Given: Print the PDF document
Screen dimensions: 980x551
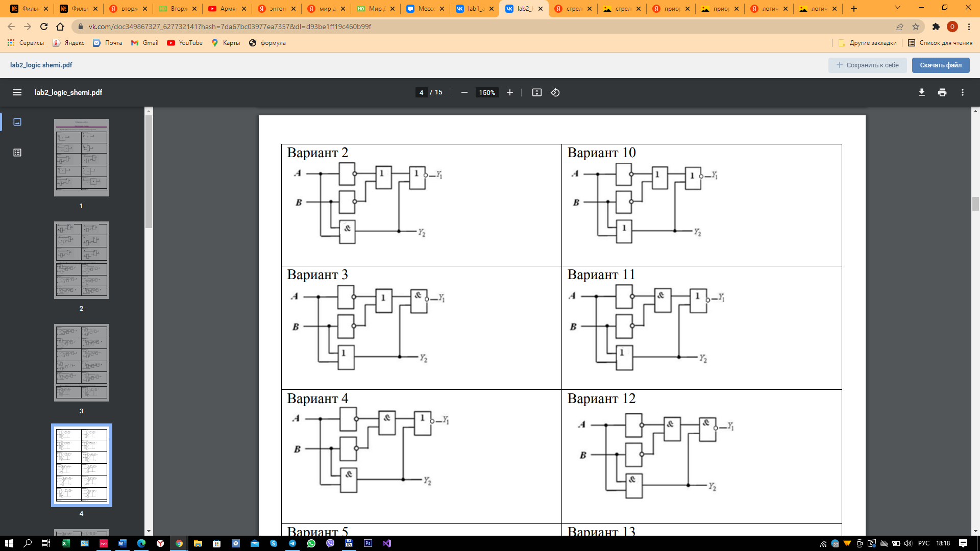Looking at the screenshot, I should click(942, 92).
